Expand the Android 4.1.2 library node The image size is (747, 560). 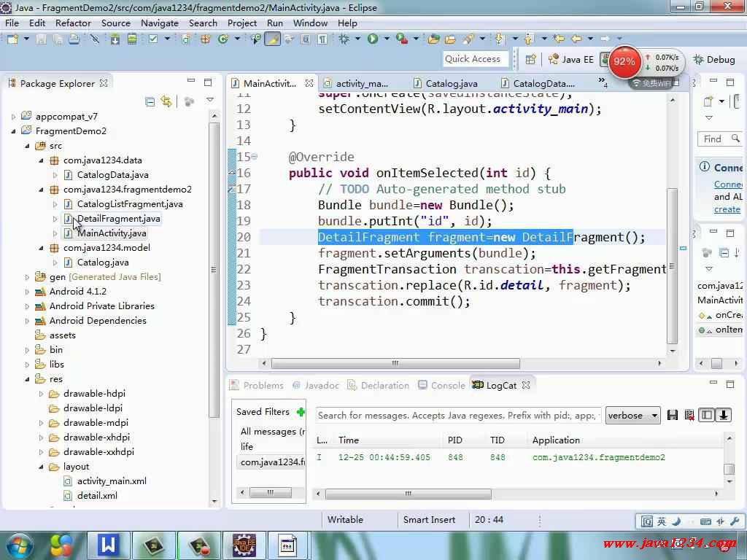click(x=27, y=292)
